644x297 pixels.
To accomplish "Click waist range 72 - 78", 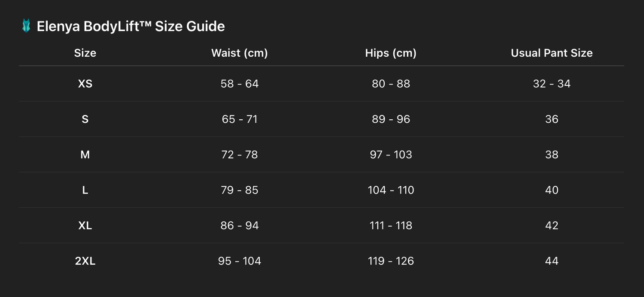I will [x=240, y=155].
